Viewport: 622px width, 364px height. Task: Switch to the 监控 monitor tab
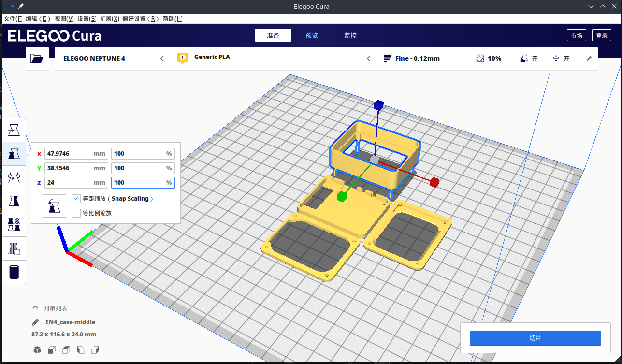(x=350, y=36)
